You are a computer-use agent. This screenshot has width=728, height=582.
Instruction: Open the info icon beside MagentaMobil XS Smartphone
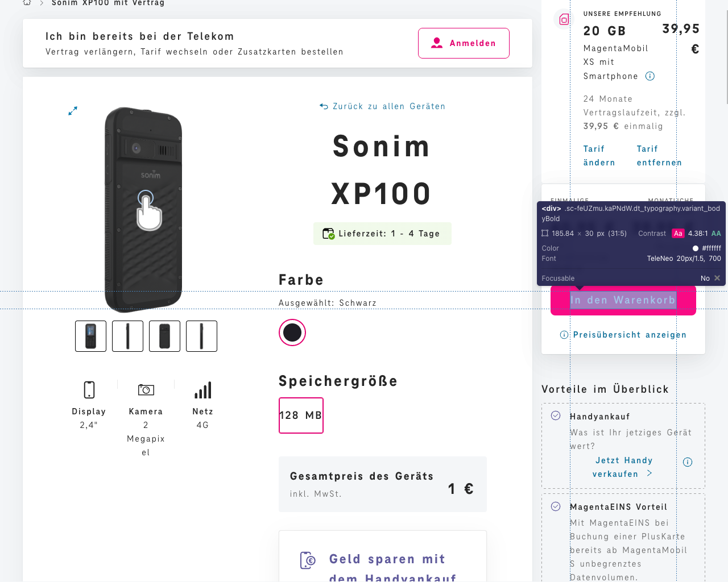[x=650, y=76]
